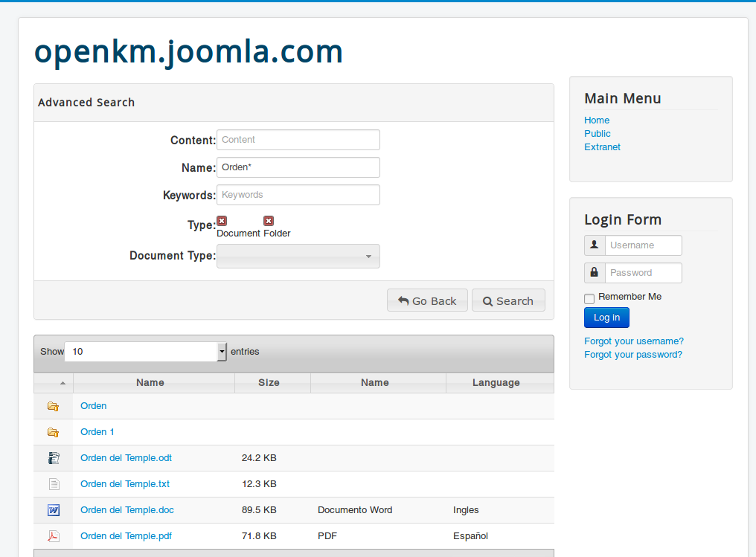Screen dimensions: 756x557
Task: Go to Home in Main Menu
Action: pyautogui.click(x=597, y=120)
